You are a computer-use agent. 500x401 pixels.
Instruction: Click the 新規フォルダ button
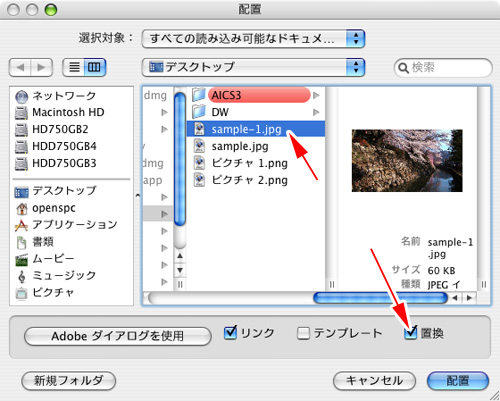[69, 380]
